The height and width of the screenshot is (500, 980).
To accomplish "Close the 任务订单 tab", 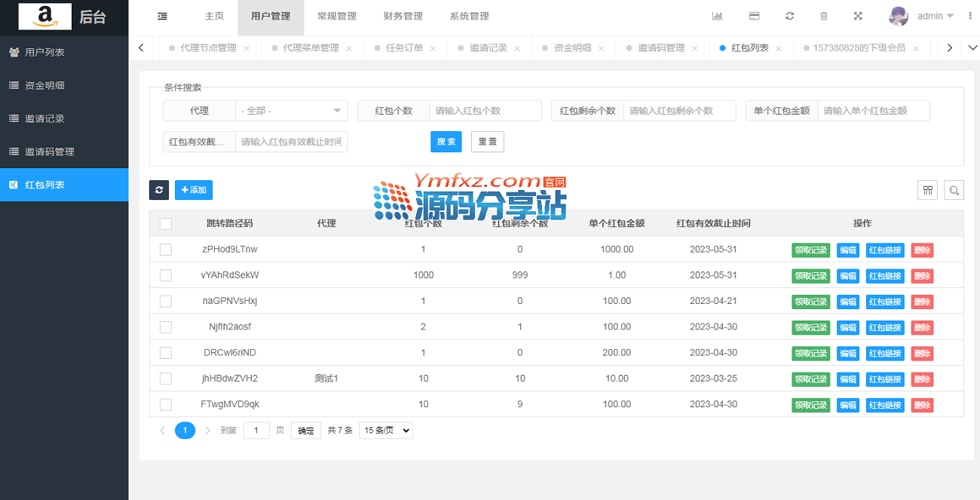I will pos(433,48).
